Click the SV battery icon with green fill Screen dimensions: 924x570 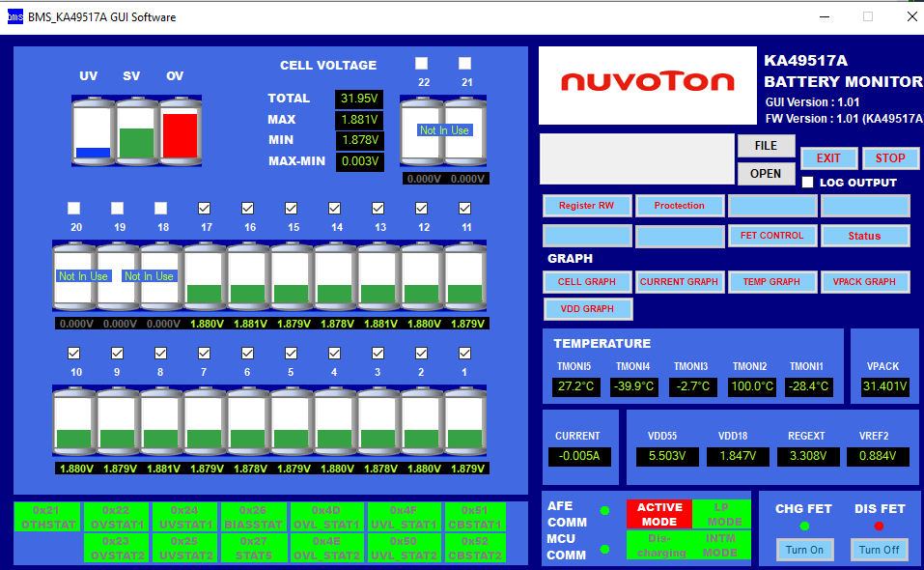pos(137,130)
